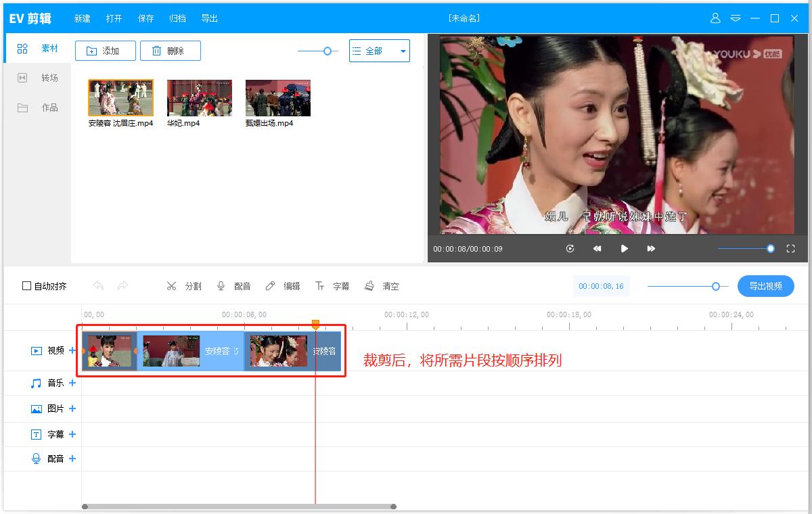Click the fast-forward button in the player
Screen dimensions: 812x514
coord(651,249)
